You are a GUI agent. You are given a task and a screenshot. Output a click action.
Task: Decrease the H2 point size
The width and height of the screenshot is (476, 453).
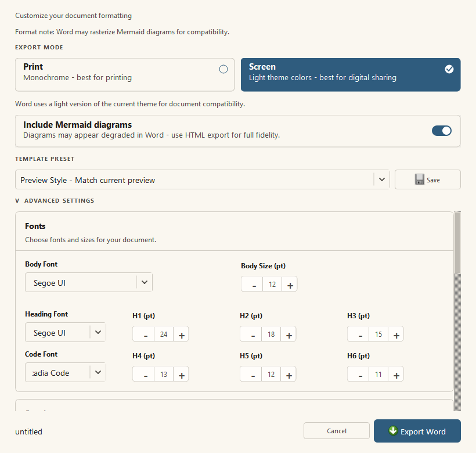click(251, 335)
